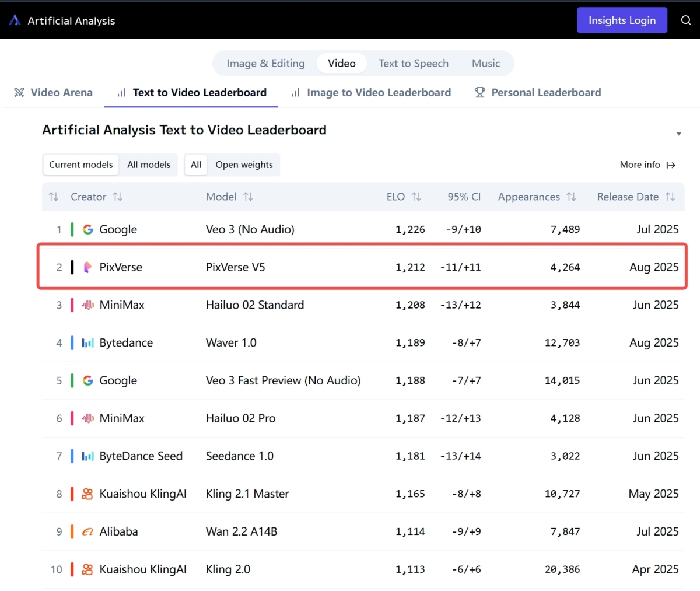Open the Personal Leaderboard tab
700x591 pixels.
coord(538,92)
